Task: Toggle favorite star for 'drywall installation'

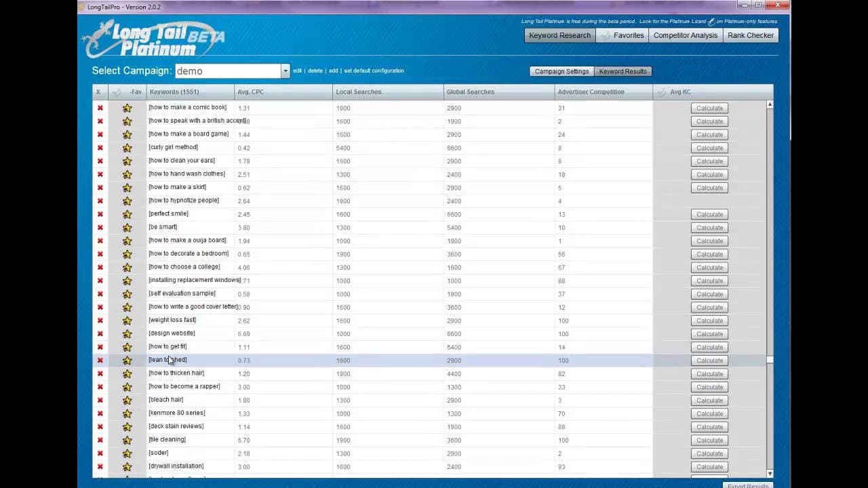Action: (127, 466)
